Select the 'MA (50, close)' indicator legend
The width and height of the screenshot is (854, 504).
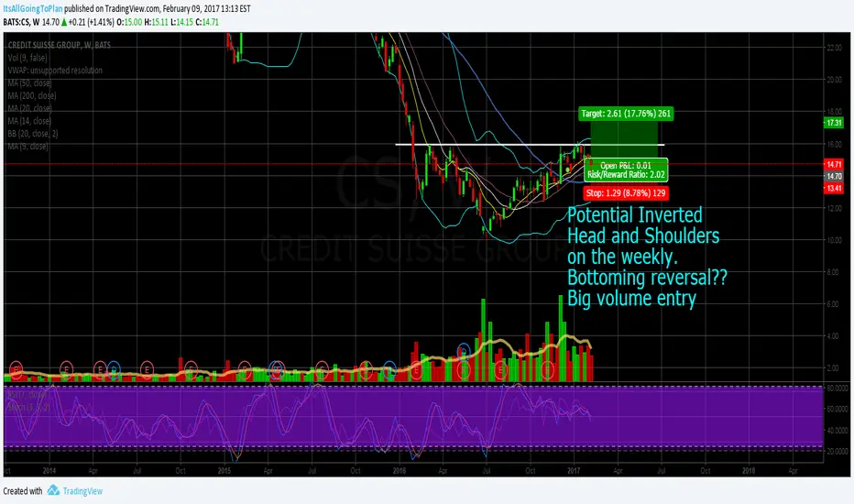(29, 82)
